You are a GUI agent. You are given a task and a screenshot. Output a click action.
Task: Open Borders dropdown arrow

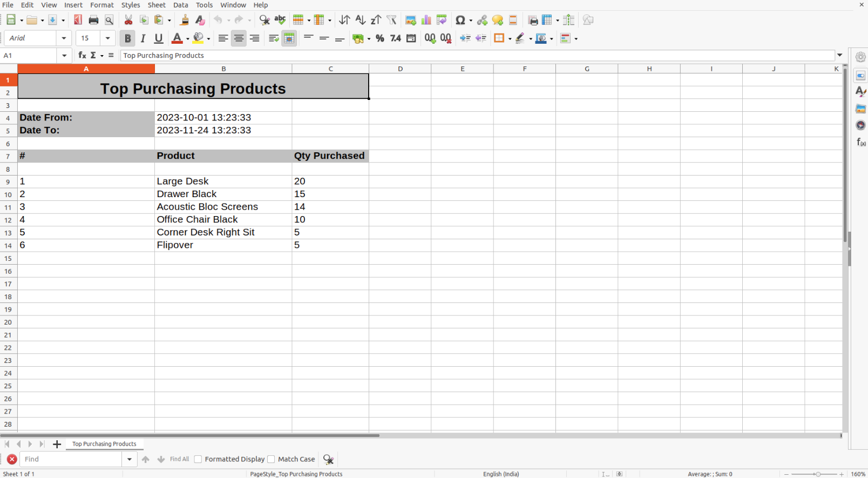(510, 39)
